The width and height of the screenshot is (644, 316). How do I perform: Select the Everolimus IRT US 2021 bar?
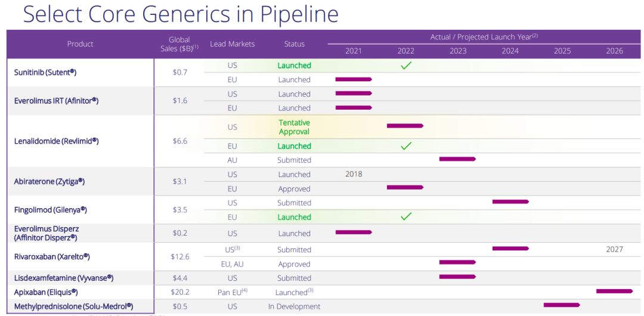(354, 93)
